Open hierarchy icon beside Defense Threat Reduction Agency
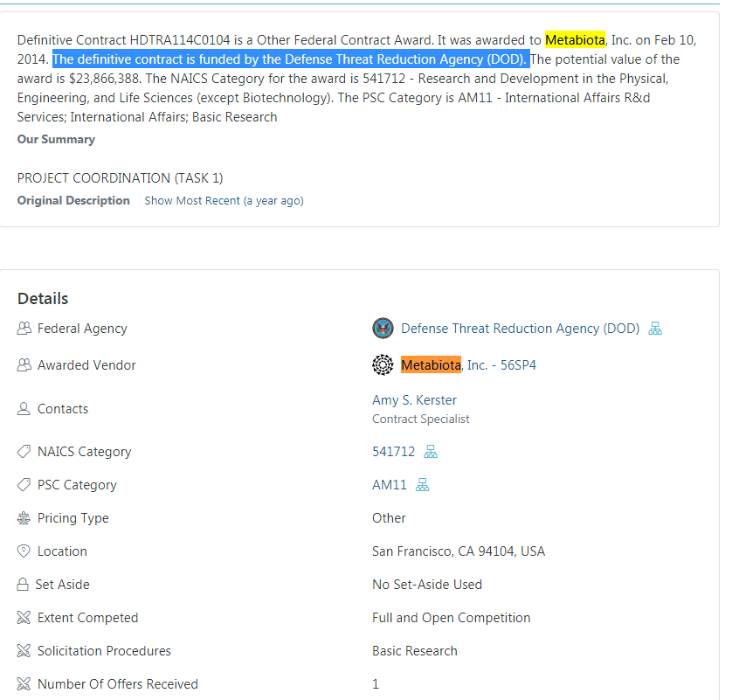This screenshot has height=700, width=746. pyautogui.click(x=655, y=329)
